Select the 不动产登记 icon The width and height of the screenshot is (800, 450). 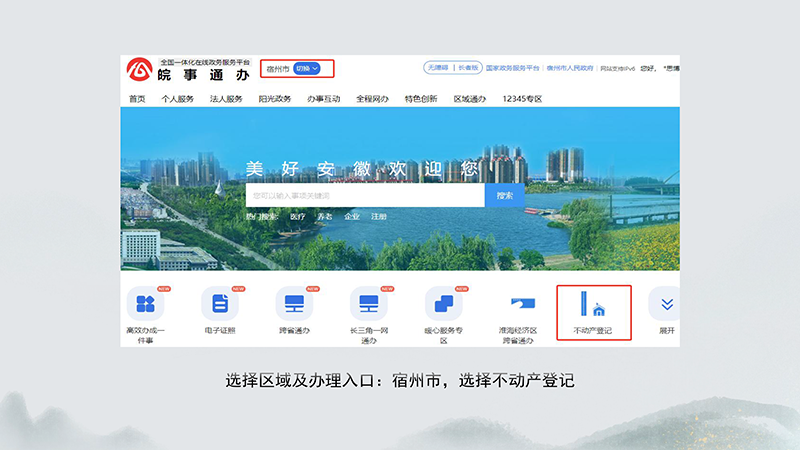594,303
